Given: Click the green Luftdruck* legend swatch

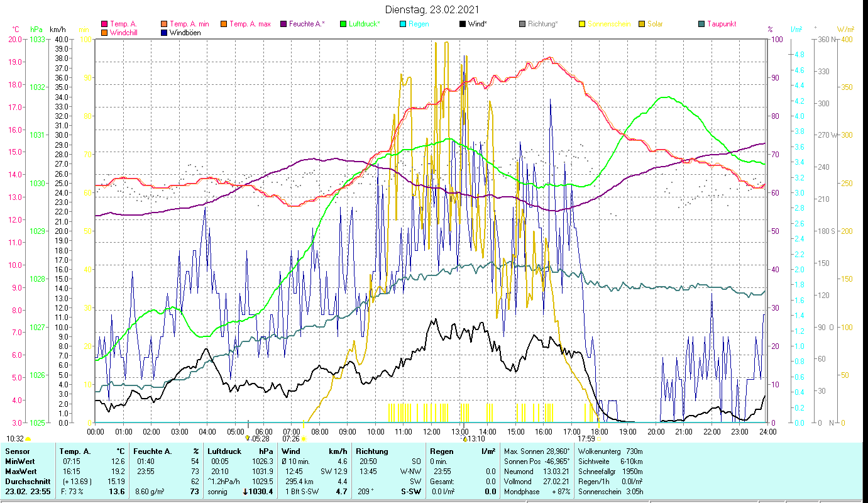Looking at the screenshot, I should (343, 25).
